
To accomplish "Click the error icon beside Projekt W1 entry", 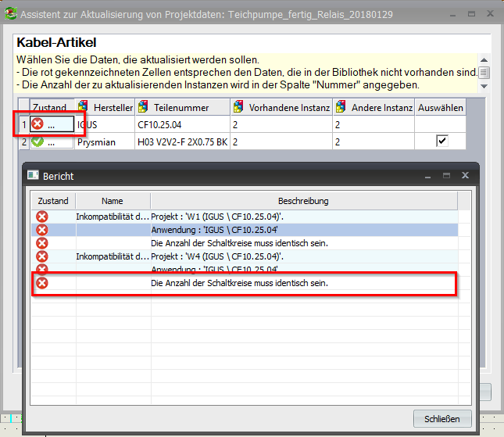I will pos(42,215).
